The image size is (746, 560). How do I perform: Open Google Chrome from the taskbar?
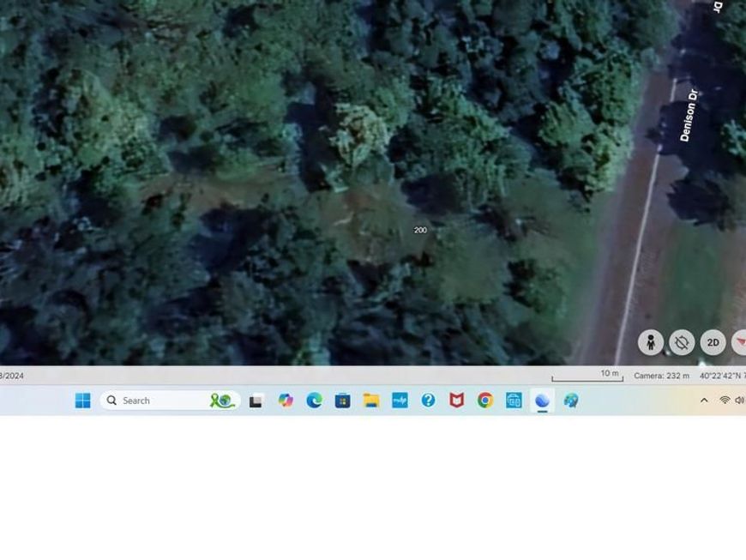[485, 400]
